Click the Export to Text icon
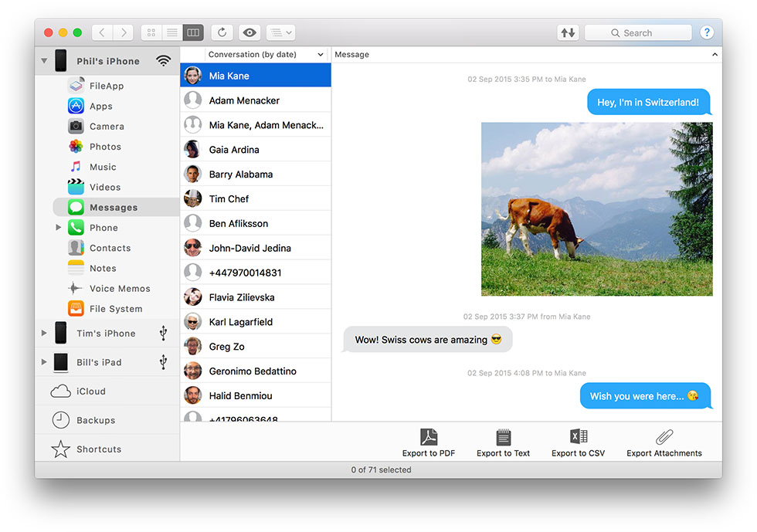Viewport: 757px width, 532px height. (503, 438)
